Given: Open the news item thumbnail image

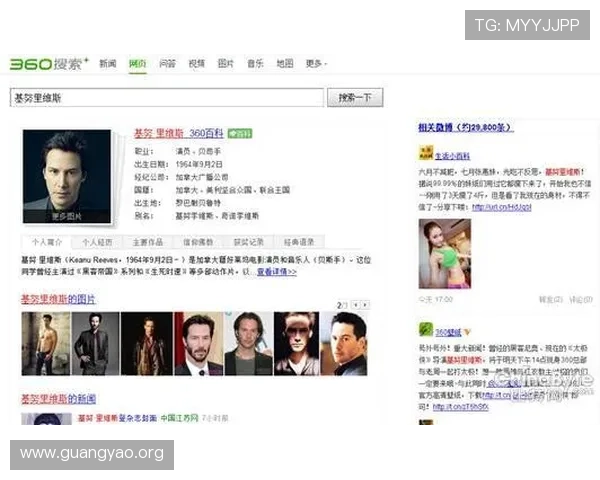Looking at the screenshot, I should [x=46, y=419].
